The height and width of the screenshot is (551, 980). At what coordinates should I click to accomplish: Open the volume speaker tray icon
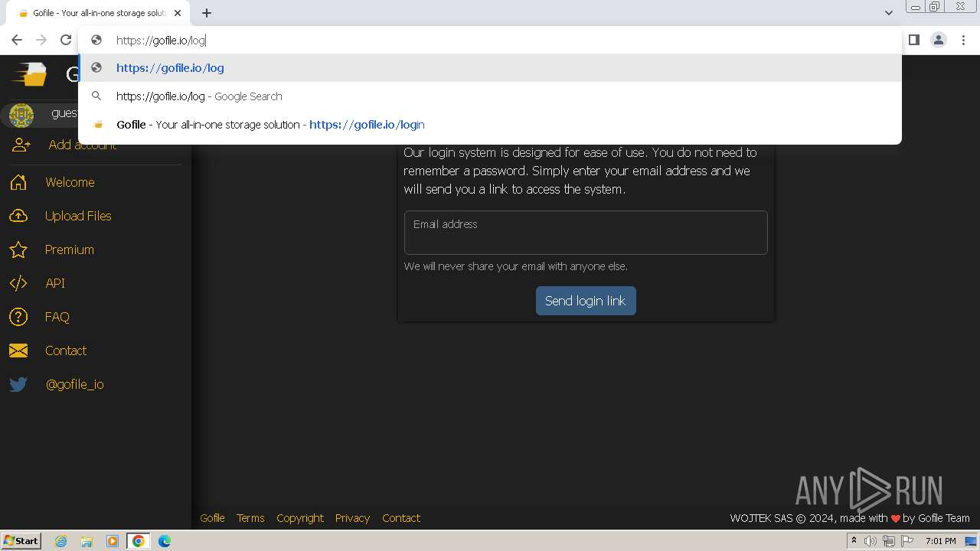click(871, 541)
